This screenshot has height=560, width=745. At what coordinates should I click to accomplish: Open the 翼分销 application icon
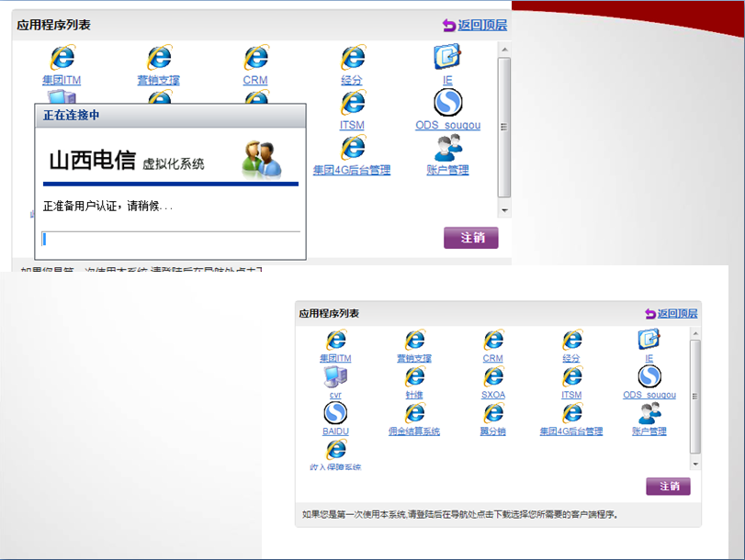[x=491, y=415]
